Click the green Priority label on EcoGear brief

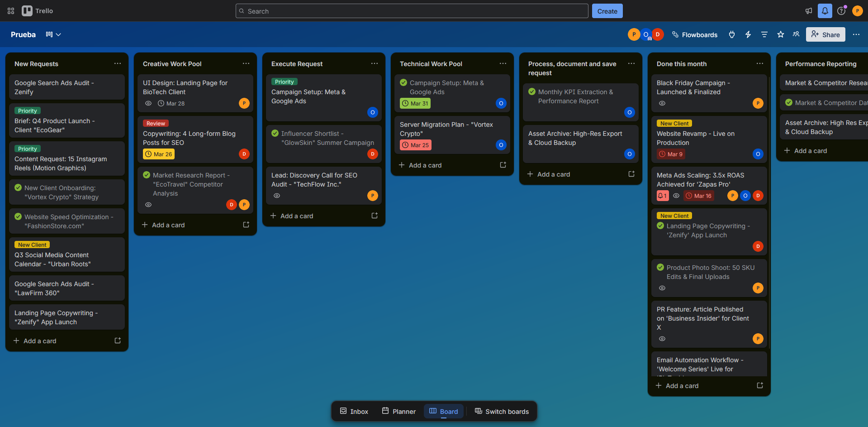[x=28, y=110]
